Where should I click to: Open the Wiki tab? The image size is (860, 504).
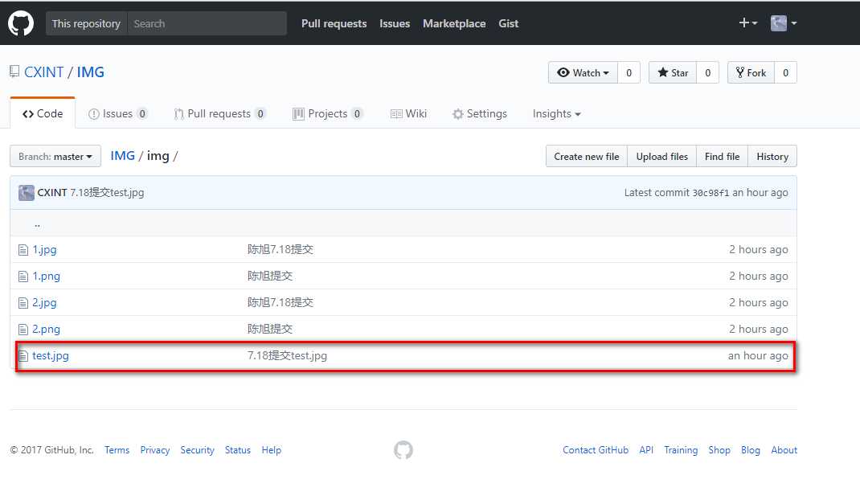click(408, 113)
